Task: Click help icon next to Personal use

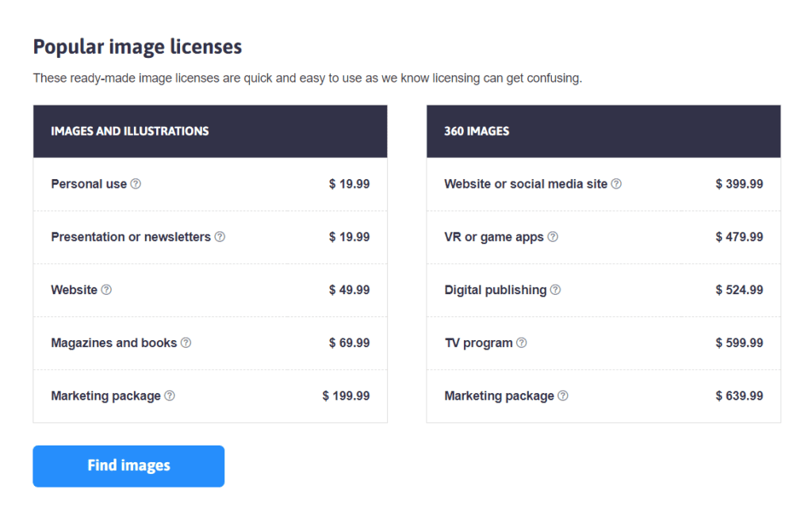Action: coord(136,184)
